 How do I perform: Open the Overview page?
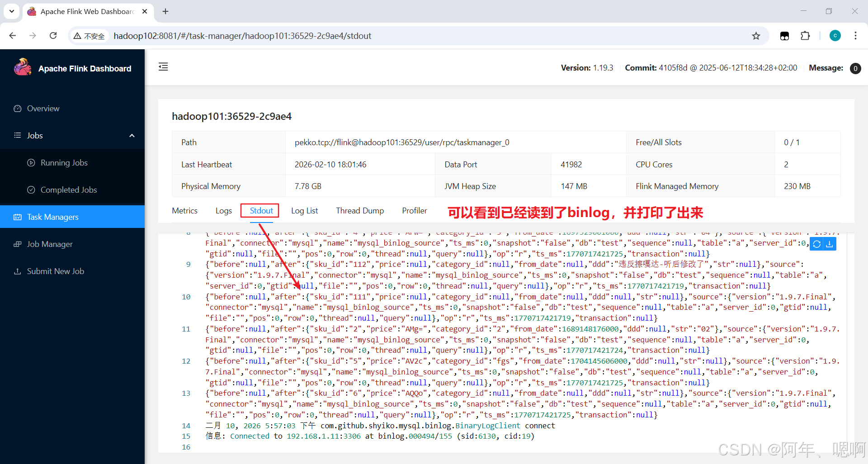(x=72, y=109)
